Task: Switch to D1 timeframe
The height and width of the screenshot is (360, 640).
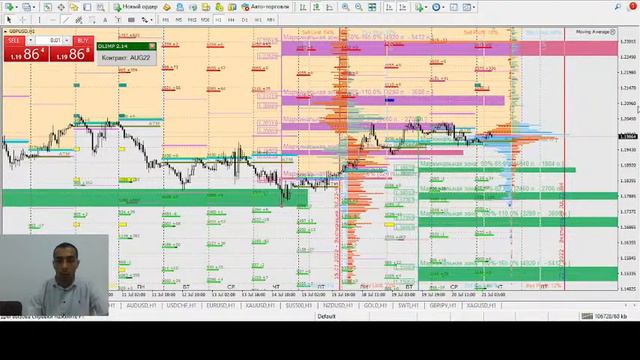Action: (244, 20)
